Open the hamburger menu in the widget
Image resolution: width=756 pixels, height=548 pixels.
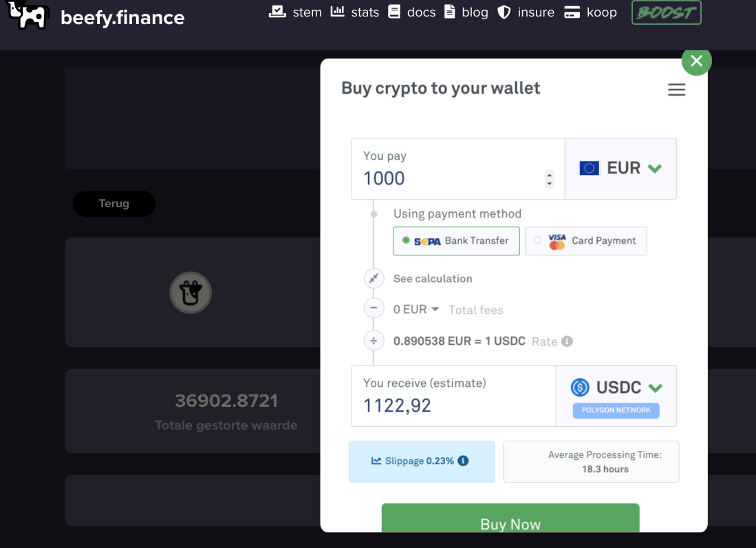pyautogui.click(x=676, y=89)
